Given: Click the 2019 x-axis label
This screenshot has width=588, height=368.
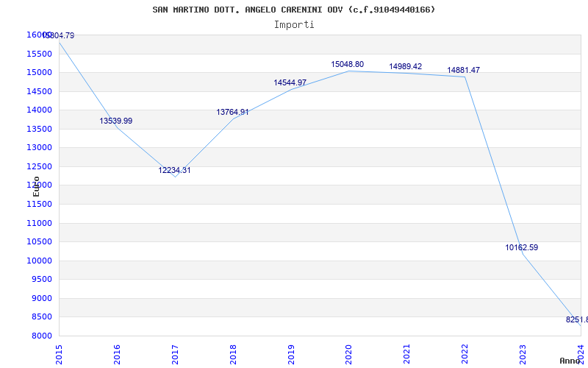Looking at the screenshot, I should click(x=291, y=354).
